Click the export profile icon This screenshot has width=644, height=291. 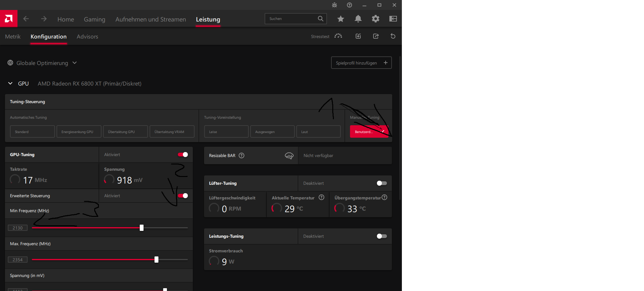click(x=376, y=36)
